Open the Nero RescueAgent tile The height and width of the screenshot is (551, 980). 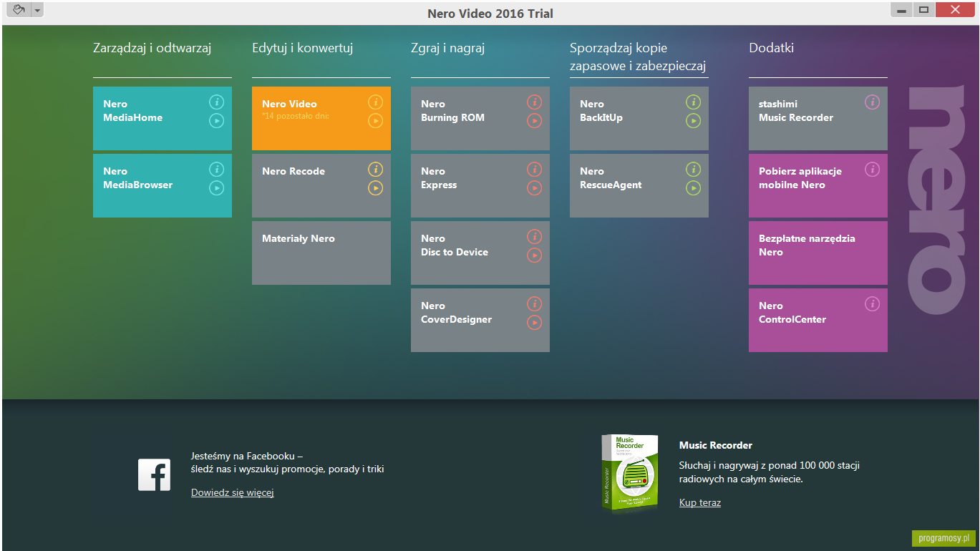tap(639, 185)
